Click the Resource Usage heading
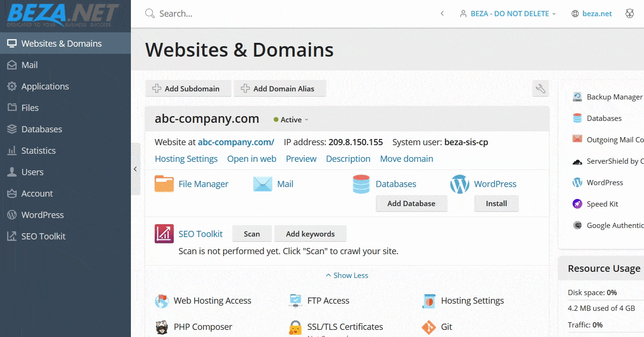This screenshot has width=644, height=337. tap(604, 268)
